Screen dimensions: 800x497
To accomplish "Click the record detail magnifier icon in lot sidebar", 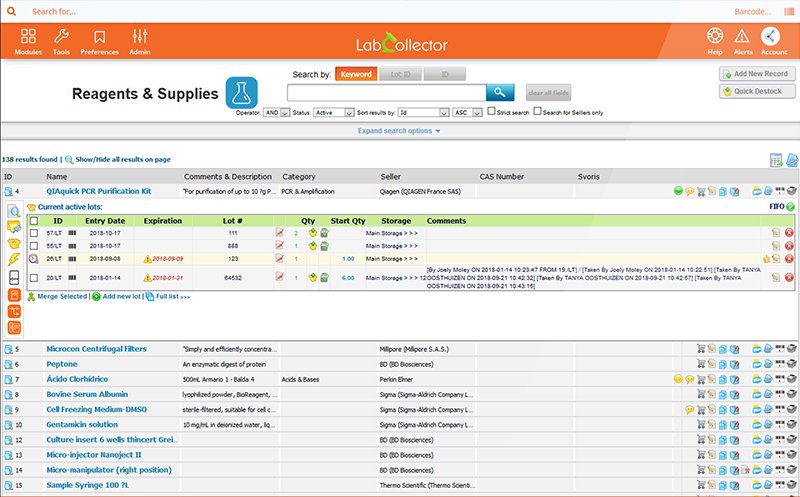I will 14,210.
